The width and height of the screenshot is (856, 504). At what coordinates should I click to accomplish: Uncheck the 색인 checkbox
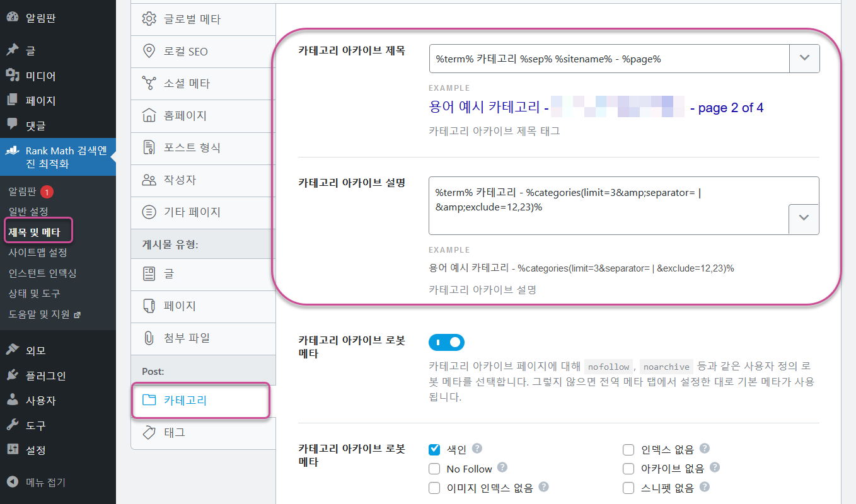click(434, 449)
